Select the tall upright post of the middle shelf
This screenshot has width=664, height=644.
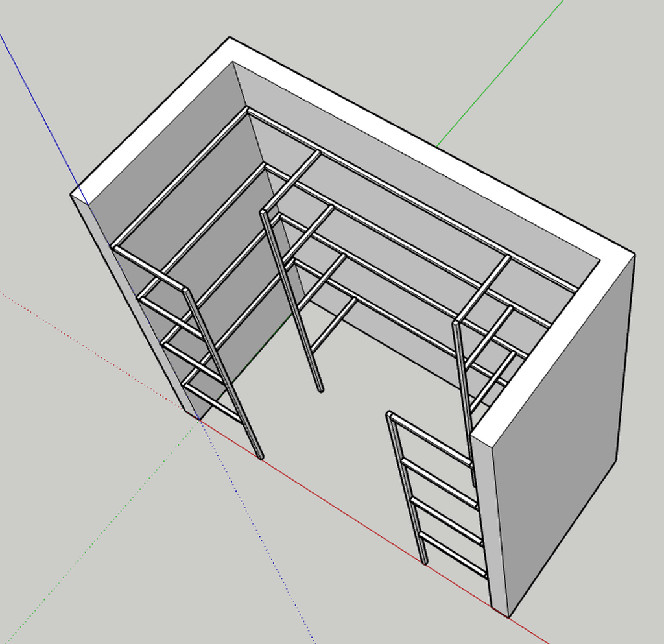[291, 300]
